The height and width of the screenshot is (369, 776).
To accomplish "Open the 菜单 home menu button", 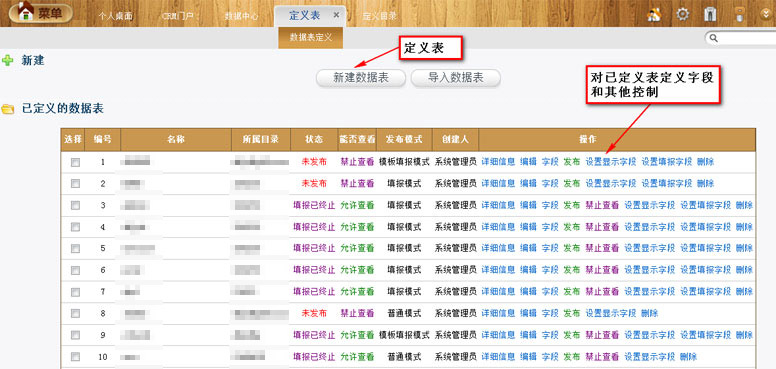I will [x=41, y=12].
